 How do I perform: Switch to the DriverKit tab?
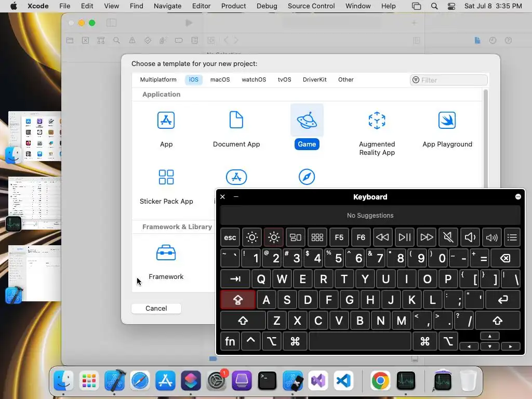click(x=314, y=79)
